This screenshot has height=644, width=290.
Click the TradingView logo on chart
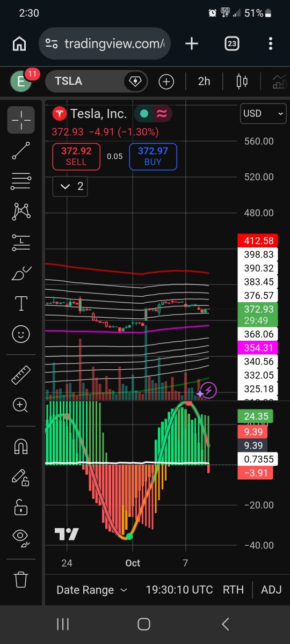point(67,534)
